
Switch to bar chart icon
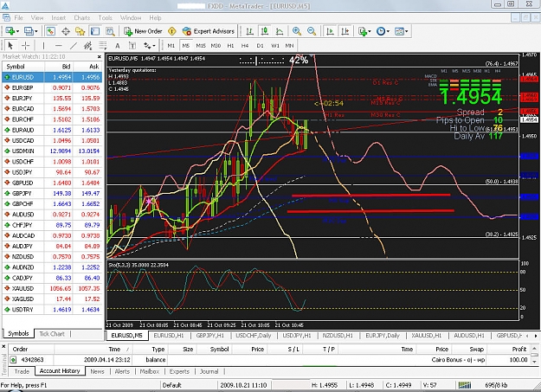pos(249,31)
